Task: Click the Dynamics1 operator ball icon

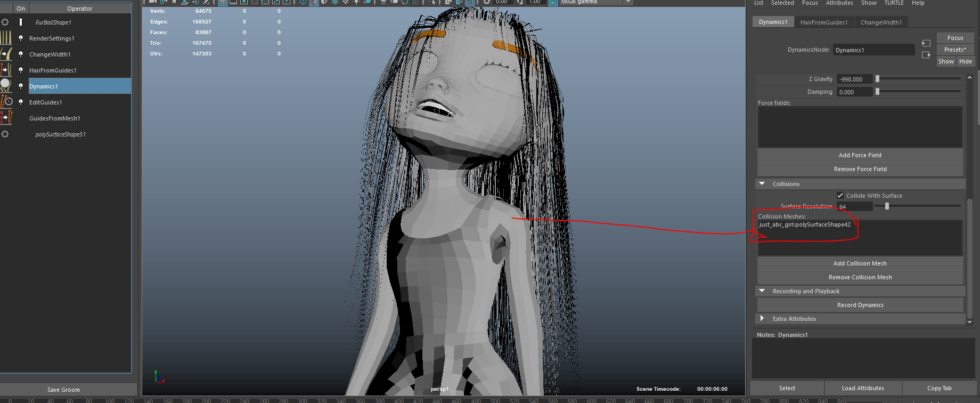Action: [6, 86]
